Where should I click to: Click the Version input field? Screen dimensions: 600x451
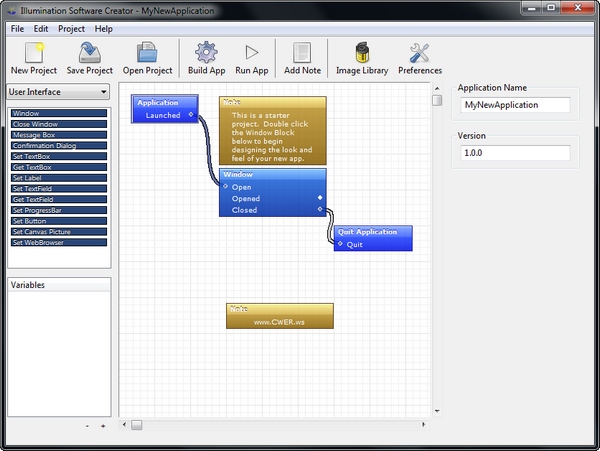pyautogui.click(x=514, y=153)
